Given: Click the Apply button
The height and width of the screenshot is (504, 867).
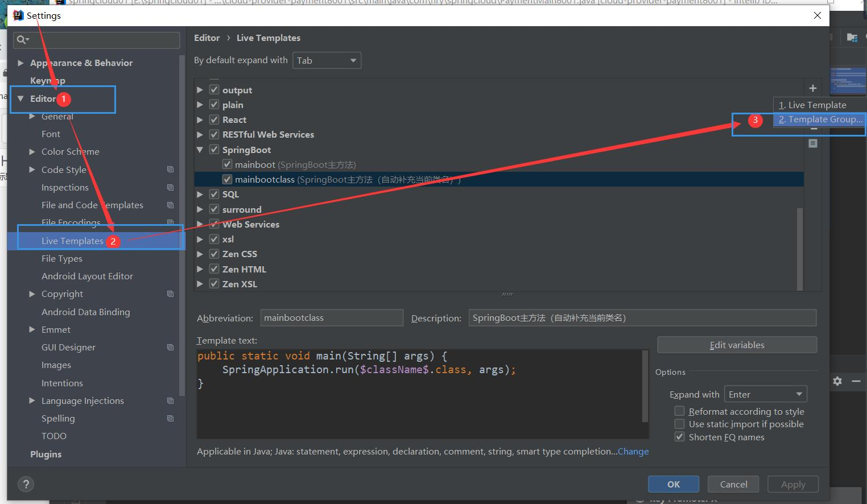Looking at the screenshot, I should [x=793, y=484].
